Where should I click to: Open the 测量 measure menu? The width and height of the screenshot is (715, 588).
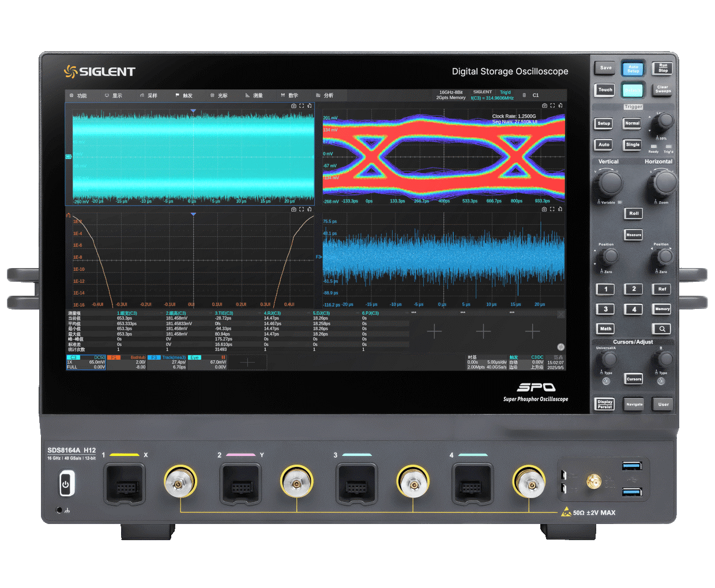pyautogui.click(x=254, y=96)
